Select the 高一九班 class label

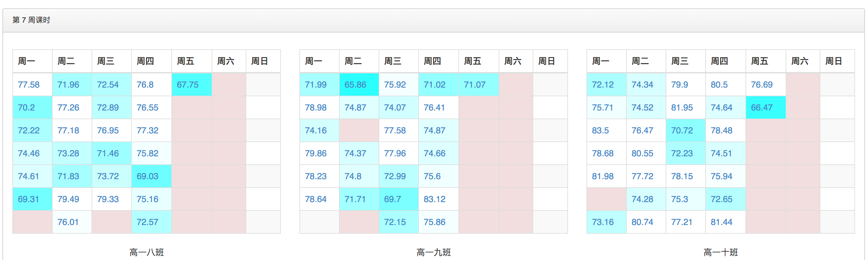point(434,252)
